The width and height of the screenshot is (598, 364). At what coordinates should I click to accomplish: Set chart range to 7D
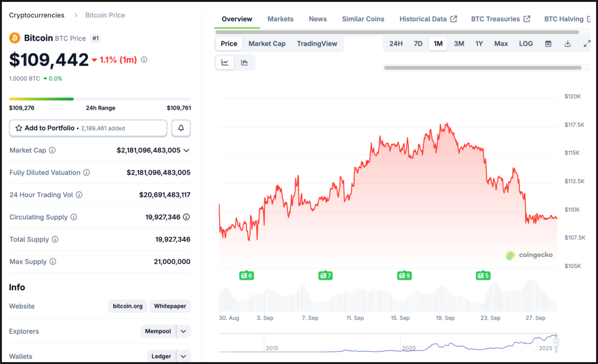418,43
